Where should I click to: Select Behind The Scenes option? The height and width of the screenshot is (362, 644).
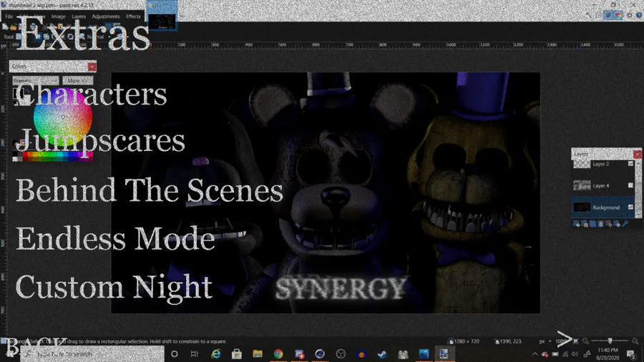click(150, 190)
